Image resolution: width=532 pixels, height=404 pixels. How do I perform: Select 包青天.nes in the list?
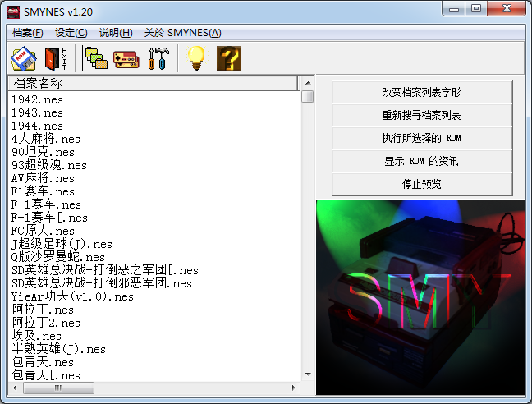(43, 362)
